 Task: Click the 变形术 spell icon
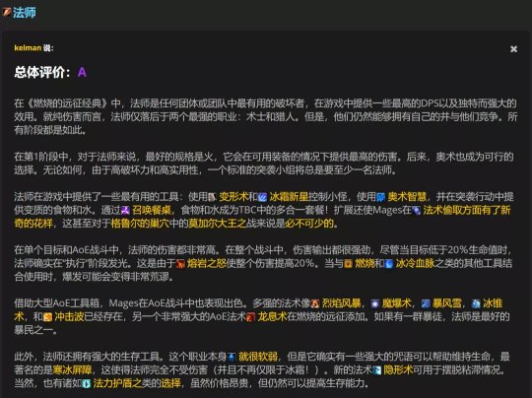[x=212, y=197]
